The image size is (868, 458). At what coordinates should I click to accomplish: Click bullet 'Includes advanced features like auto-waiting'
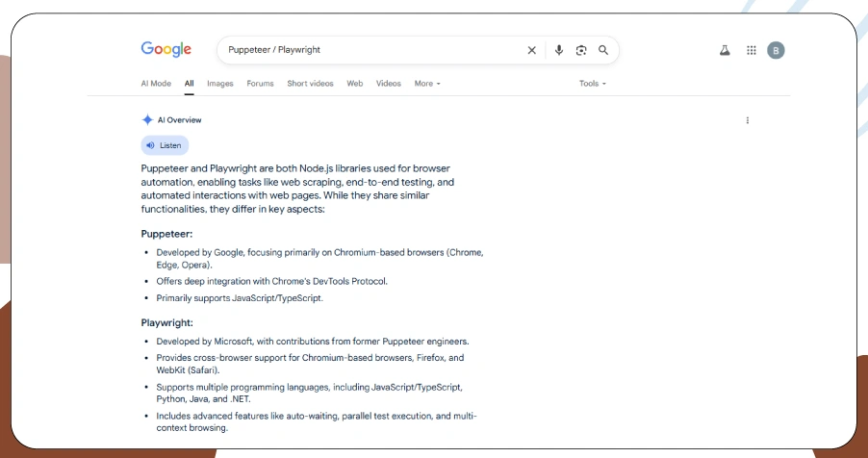click(317, 422)
